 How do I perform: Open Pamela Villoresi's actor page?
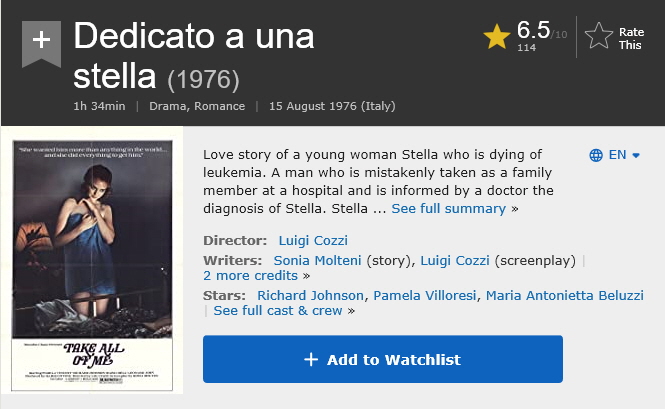click(x=425, y=296)
